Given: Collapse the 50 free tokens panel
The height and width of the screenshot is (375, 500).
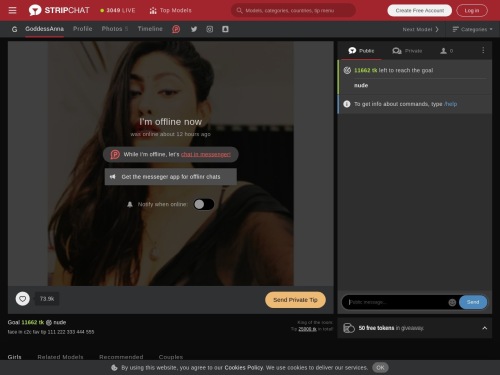Looking at the screenshot, I should coord(485,328).
